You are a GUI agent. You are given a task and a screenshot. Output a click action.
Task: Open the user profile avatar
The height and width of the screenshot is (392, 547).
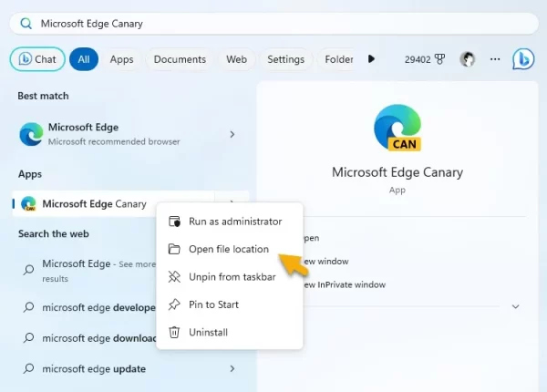[468, 59]
